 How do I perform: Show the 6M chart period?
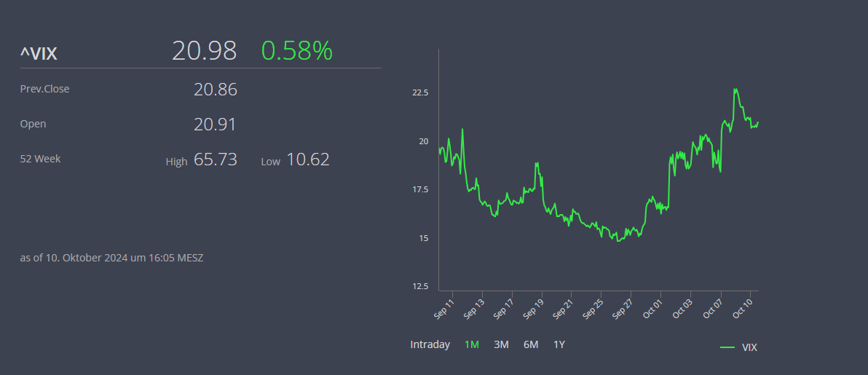click(x=531, y=344)
